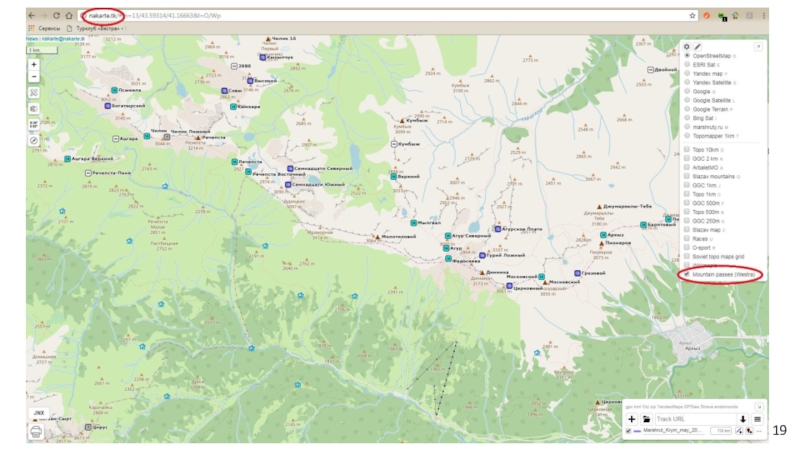Open Турклуб «Вестра» bookmark
Image resolution: width=800 pixels, height=450 pixels.
point(96,29)
